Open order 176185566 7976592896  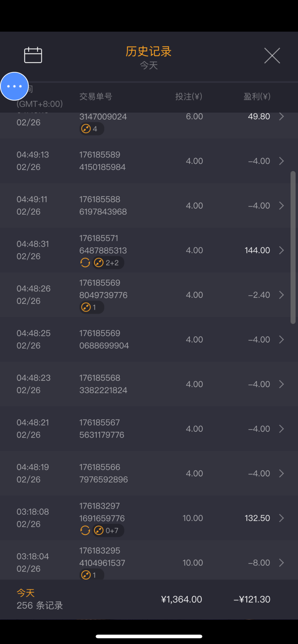pos(103,473)
